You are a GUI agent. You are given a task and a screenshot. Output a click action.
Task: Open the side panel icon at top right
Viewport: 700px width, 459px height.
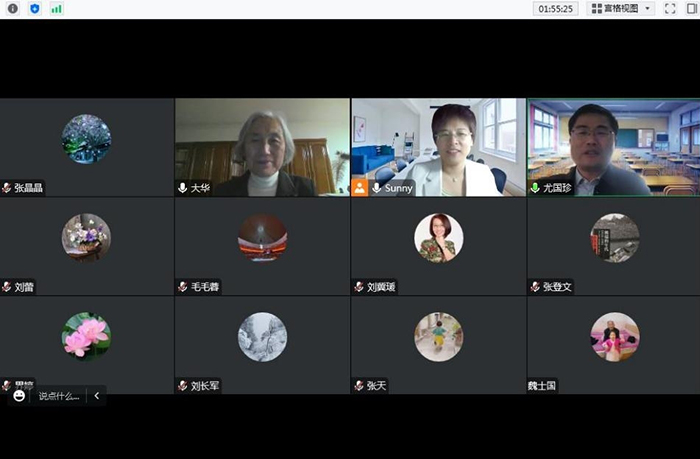coord(691,8)
